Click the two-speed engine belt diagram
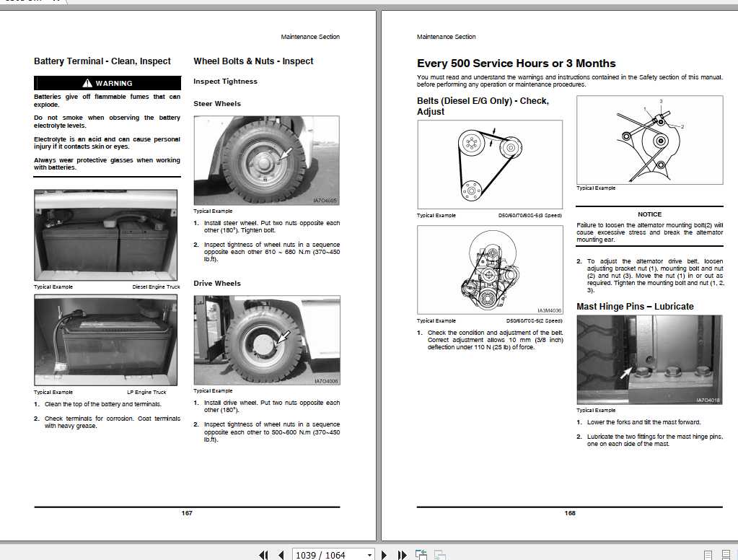Viewport: 738px width, 560px height. (x=490, y=270)
